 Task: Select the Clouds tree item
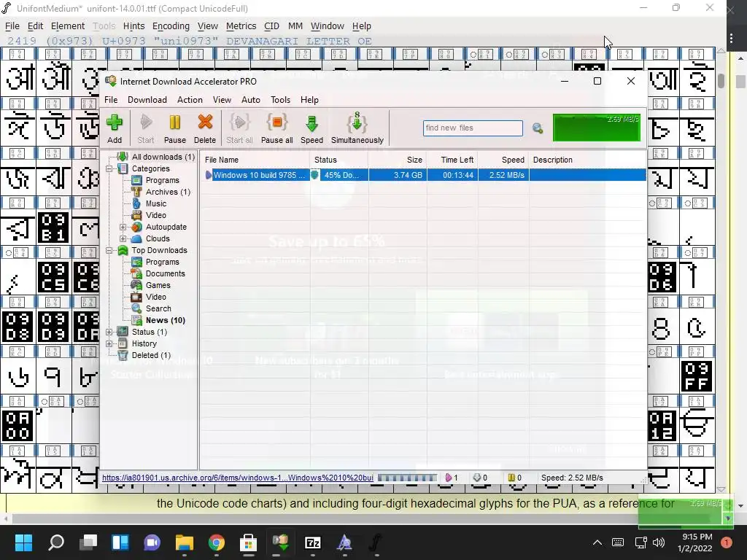(158, 238)
